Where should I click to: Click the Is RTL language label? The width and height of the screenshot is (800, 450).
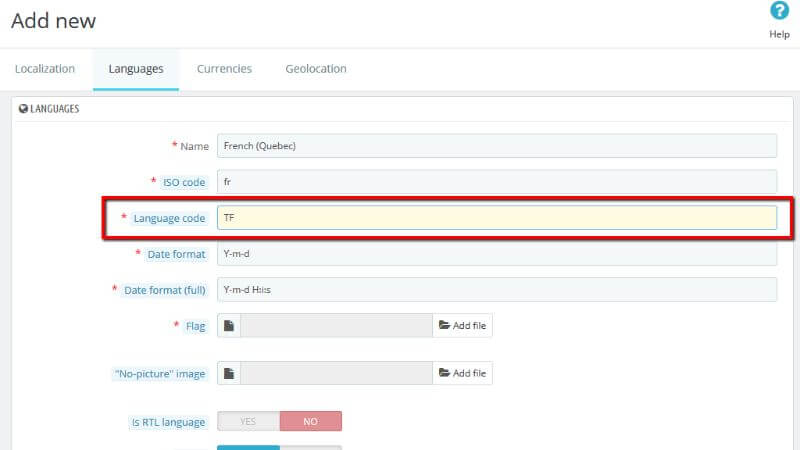tap(168, 422)
